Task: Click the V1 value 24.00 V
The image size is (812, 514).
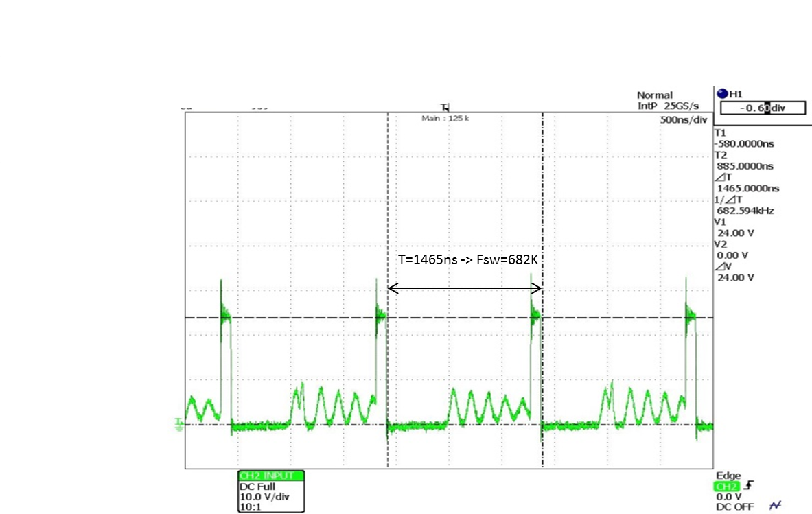Action: [x=735, y=233]
